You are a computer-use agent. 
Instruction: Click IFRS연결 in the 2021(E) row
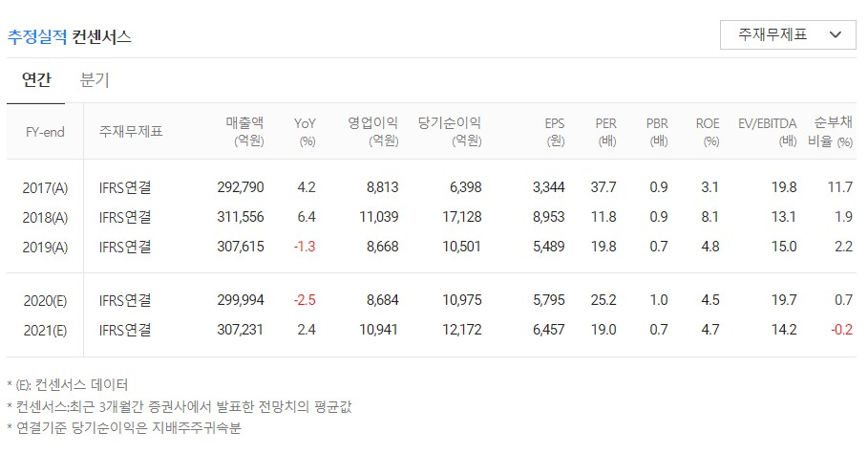click(x=125, y=331)
